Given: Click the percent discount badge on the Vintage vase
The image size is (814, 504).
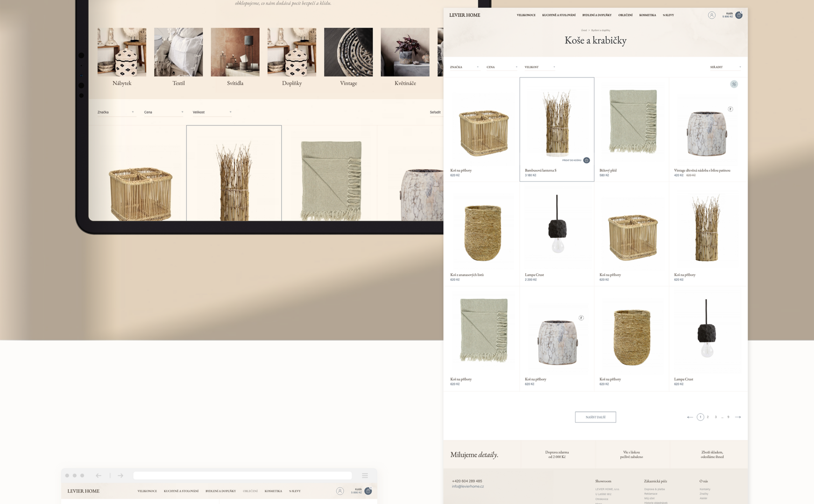Looking at the screenshot, I should click(734, 84).
